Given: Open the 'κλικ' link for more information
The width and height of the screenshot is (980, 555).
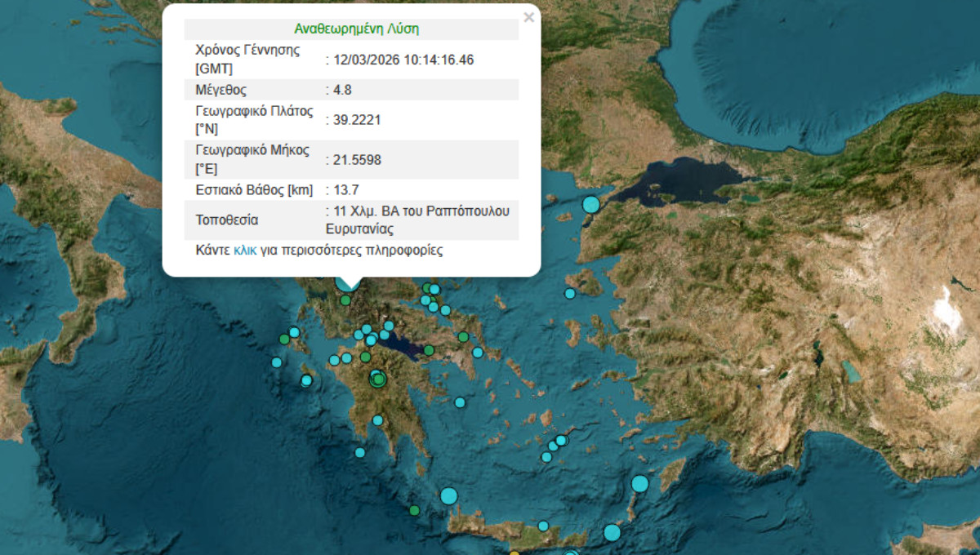Looking at the screenshot, I should (x=245, y=251).
